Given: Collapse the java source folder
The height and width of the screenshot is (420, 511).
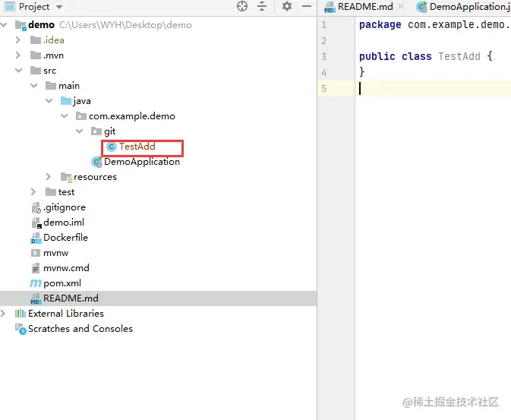Looking at the screenshot, I should (x=49, y=101).
